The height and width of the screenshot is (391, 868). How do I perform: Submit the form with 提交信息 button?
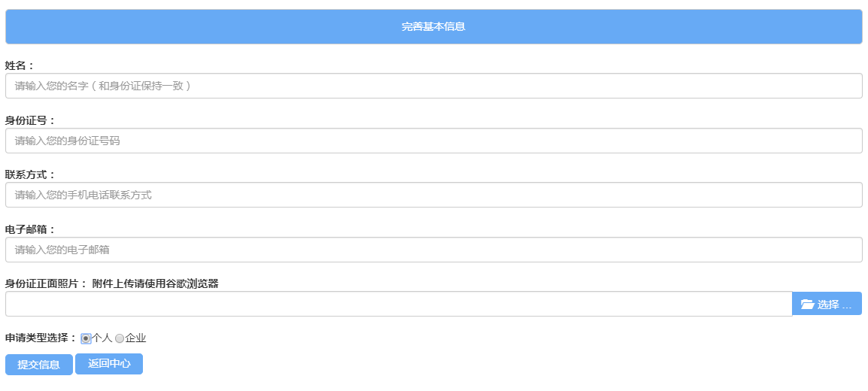pos(39,365)
